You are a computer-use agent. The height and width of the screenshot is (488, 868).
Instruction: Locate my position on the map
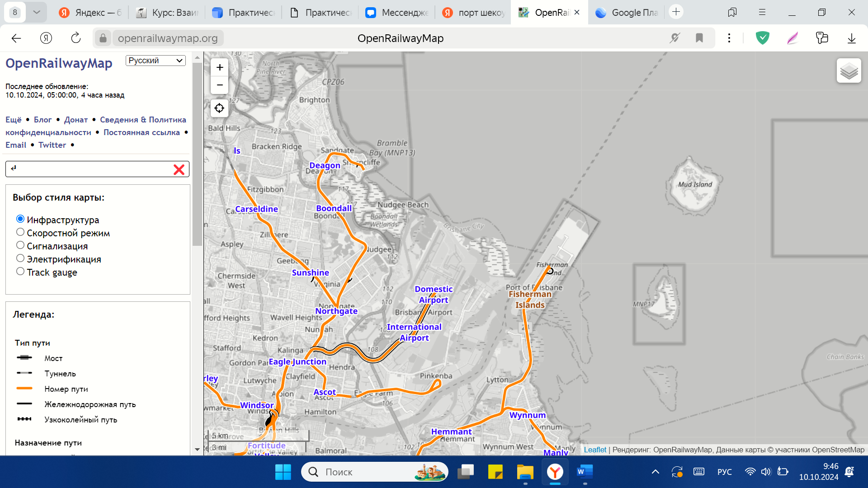click(x=220, y=108)
